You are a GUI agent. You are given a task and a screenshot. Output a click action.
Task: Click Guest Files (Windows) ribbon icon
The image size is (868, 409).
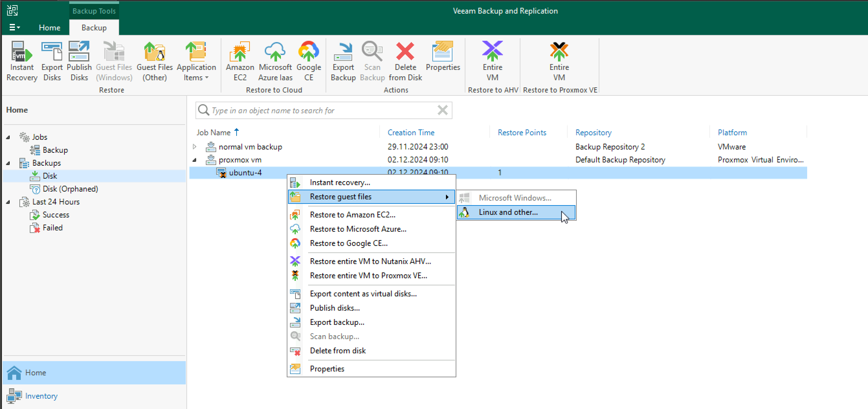coord(114,61)
